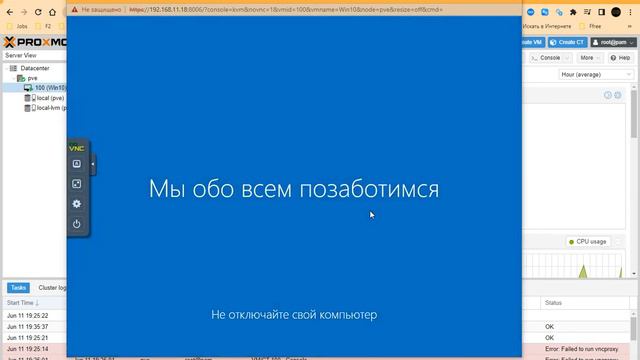Open the Proxmox Help button
This screenshot has height=360, width=640.
coord(620,58)
